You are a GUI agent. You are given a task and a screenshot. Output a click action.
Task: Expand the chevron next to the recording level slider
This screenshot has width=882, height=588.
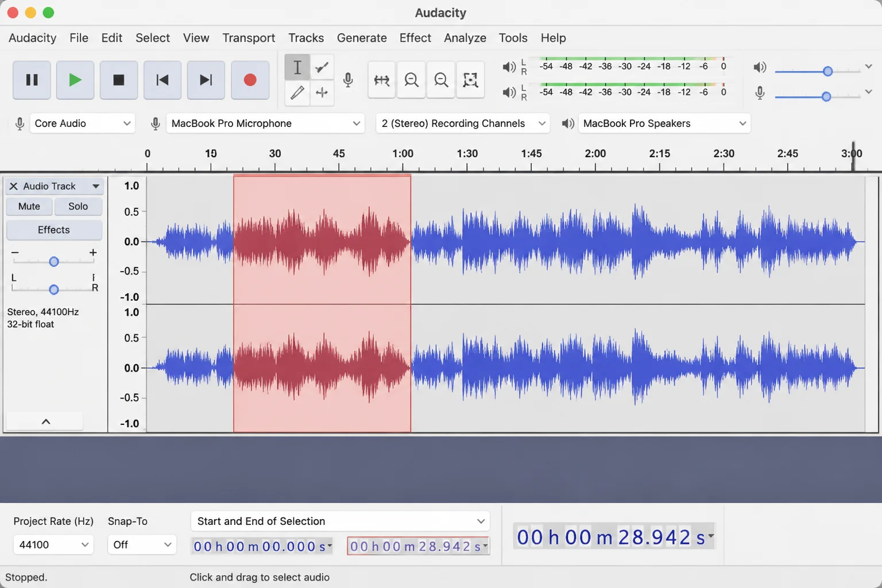point(868,92)
